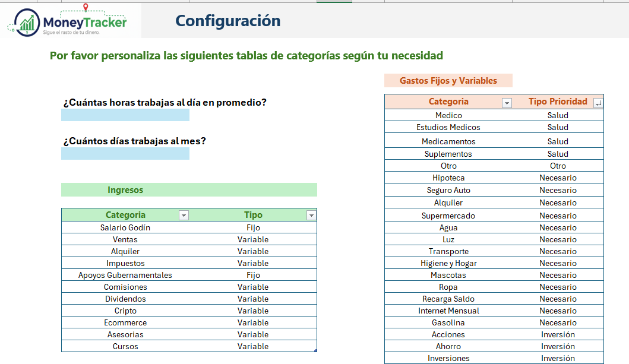Open the Tipo Prioridad sort dropdown

coord(598,103)
